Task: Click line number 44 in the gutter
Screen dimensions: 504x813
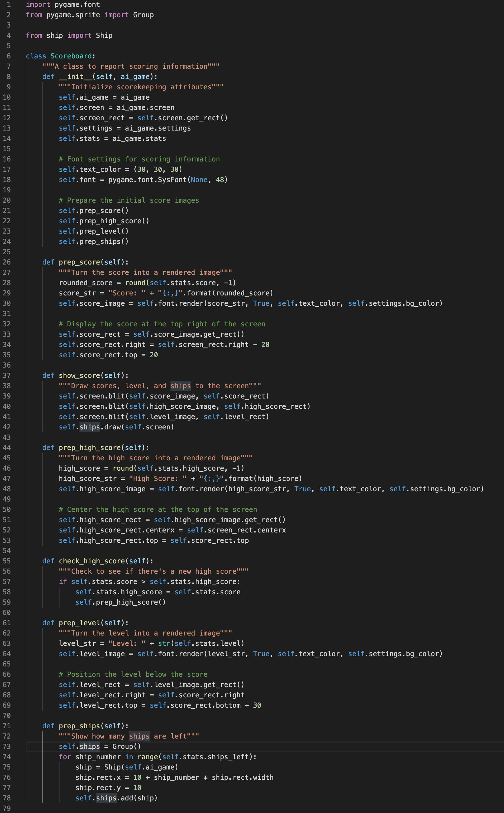Action: point(7,448)
